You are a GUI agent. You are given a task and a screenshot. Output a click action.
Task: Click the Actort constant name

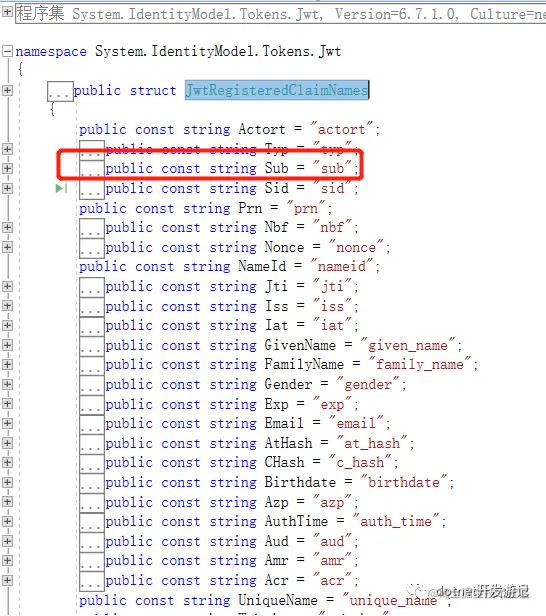(262, 130)
